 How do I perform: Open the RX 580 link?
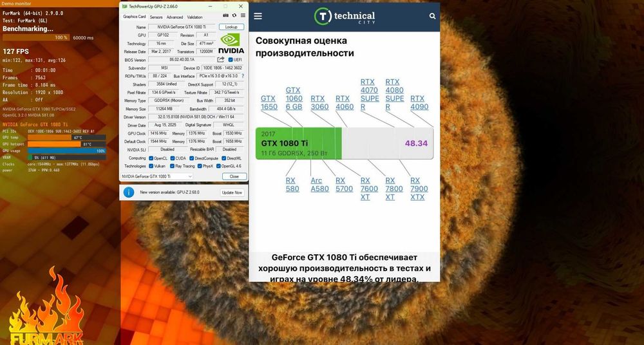pos(292,185)
